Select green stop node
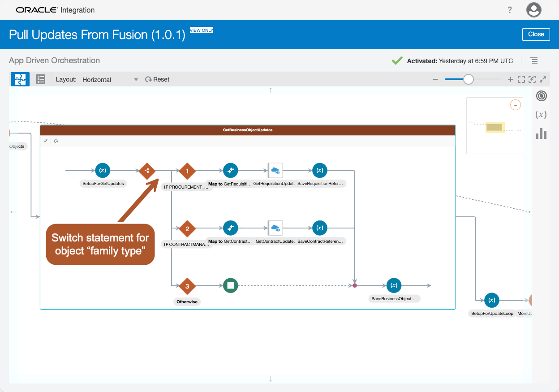The width and height of the screenshot is (559, 392). pyautogui.click(x=231, y=285)
